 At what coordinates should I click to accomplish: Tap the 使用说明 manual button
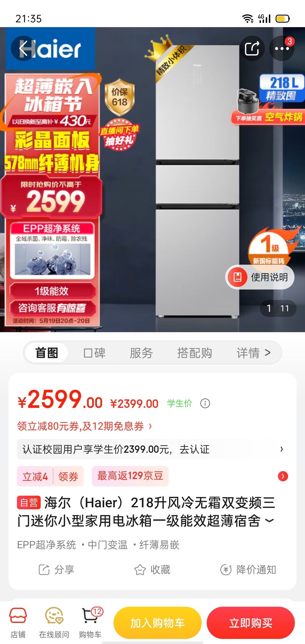260,277
